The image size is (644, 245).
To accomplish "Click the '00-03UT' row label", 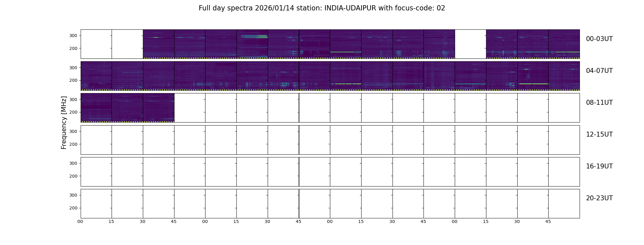I will [x=599, y=39].
